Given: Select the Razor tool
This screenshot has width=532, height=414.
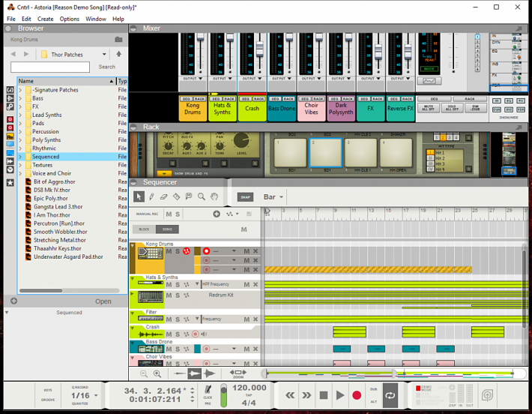Looking at the screenshot, I should [176, 196].
